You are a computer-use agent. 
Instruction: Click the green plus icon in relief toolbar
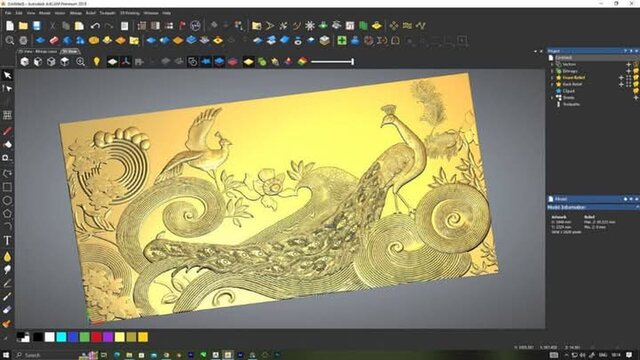pyautogui.click(x=342, y=40)
